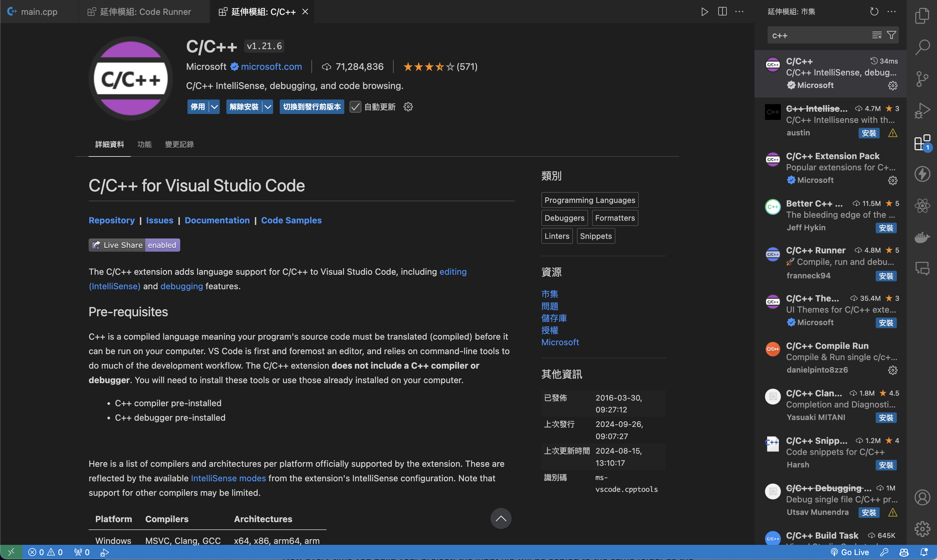Install the Better C++ Syntax extension
937x560 pixels.
[886, 228]
